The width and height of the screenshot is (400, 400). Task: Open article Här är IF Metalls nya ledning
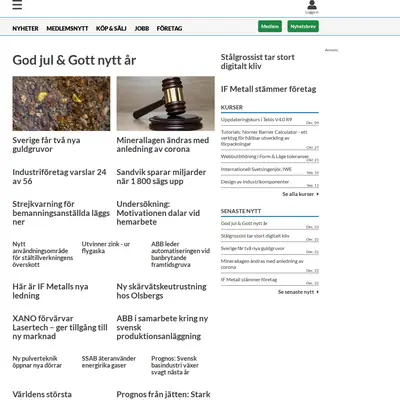coord(50,291)
